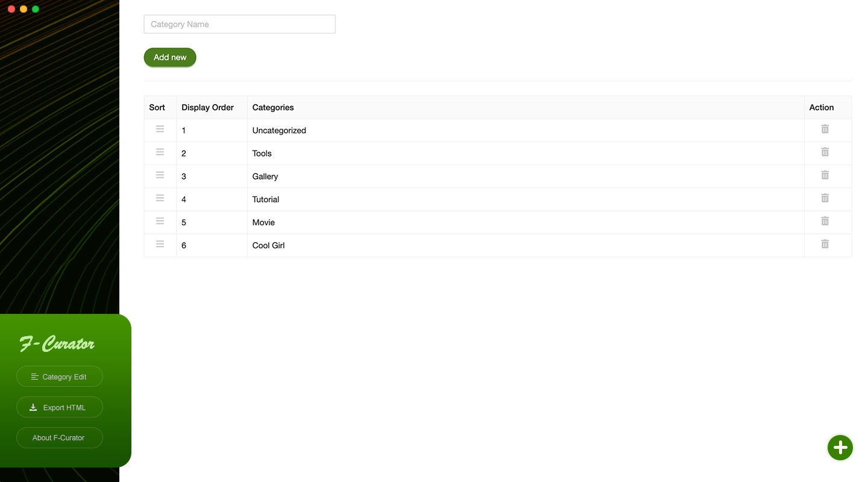This screenshot has height=482, width=868.
Task: Select the Tools category name
Action: click(x=262, y=153)
